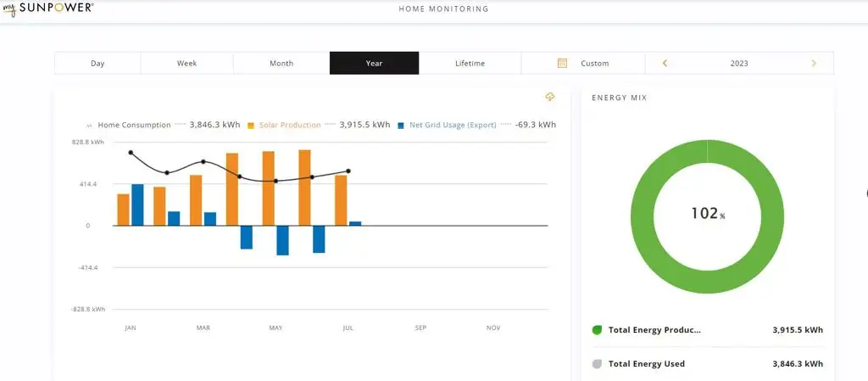
Task: Click gray Total Energy Used dot
Action: pos(597,364)
